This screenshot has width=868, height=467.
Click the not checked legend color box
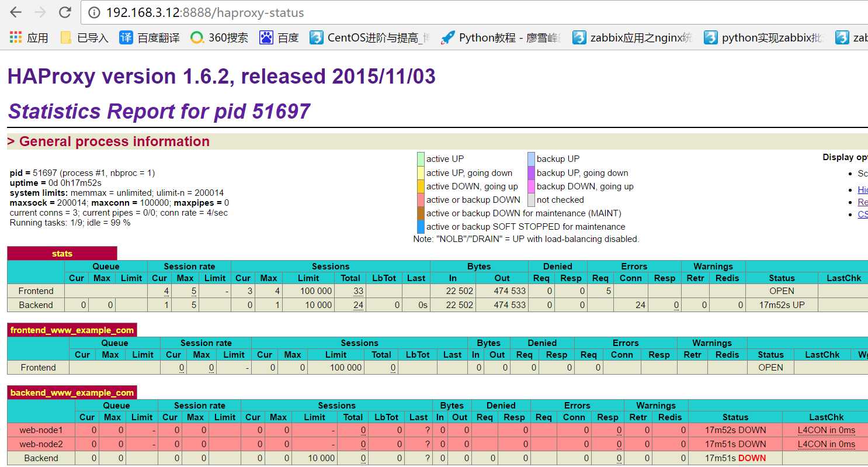(531, 200)
